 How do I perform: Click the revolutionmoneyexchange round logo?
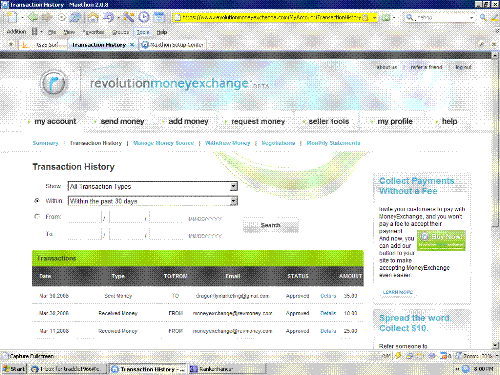[x=54, y=83]
